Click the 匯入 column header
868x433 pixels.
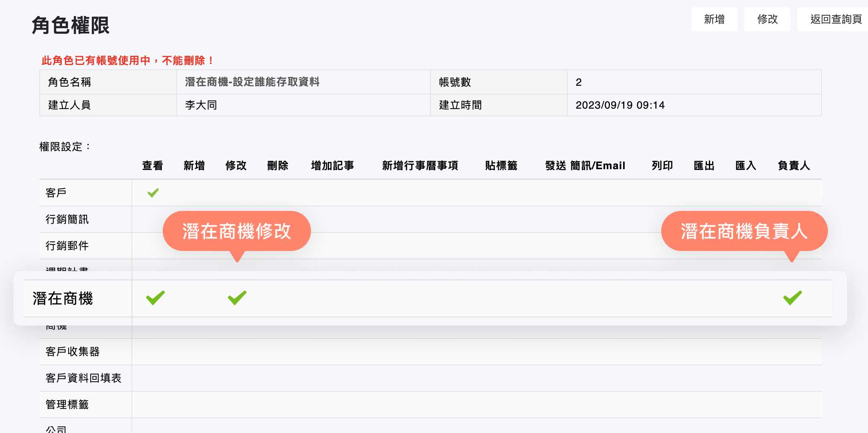745,165
